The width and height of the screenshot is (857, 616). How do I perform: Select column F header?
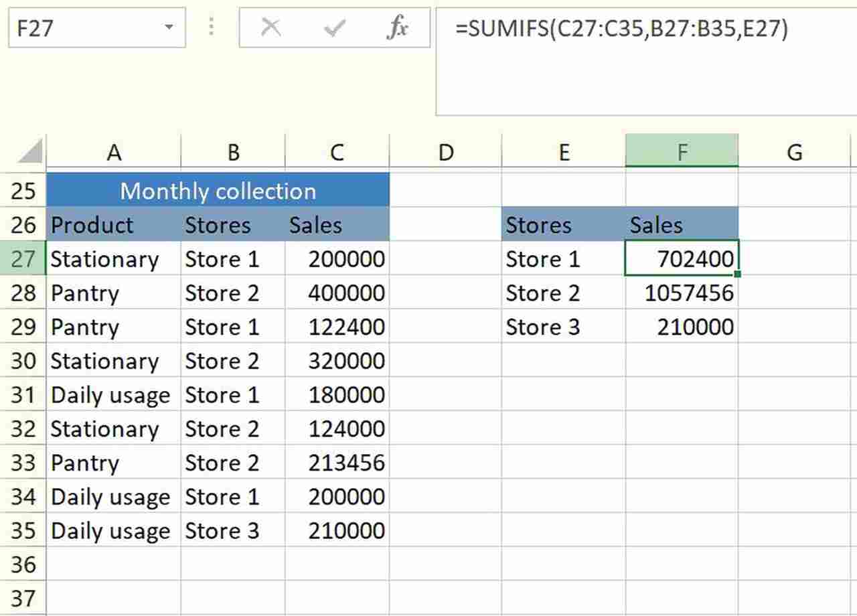[x=682, y=153]
